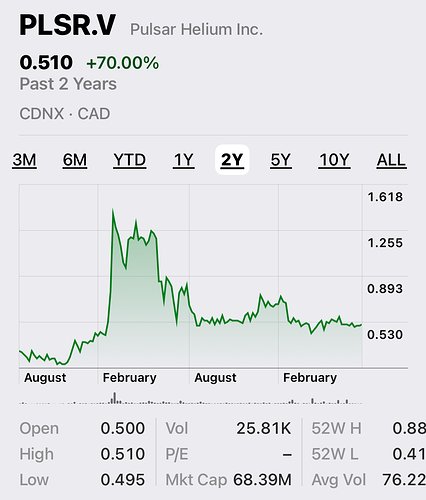Viewport: 426px width, 500px height.
Task: Click the Pulsar Helium Inc. company name
Action: 196,29
